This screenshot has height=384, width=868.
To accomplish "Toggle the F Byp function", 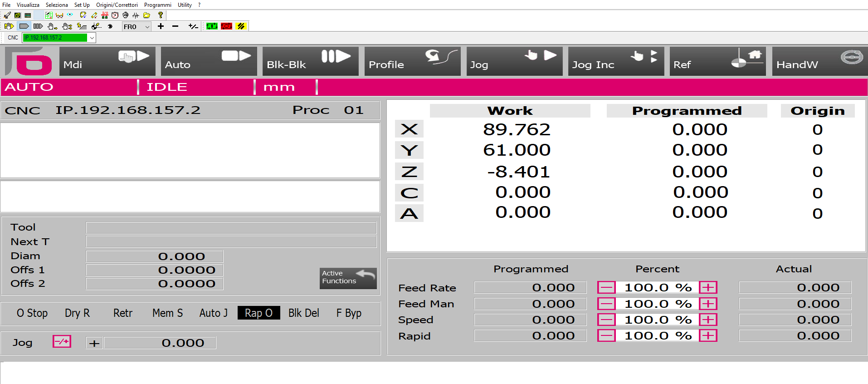I will 349,313.
